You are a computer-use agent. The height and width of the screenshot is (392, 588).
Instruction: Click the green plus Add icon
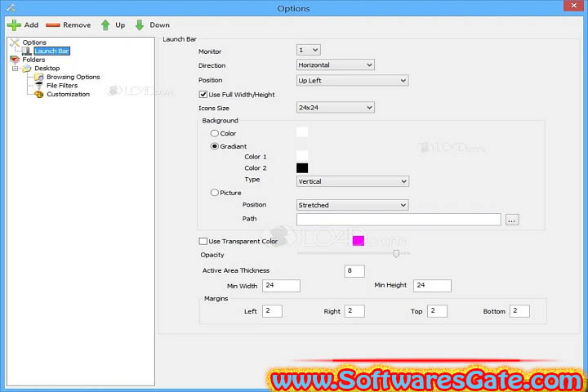tap(14, 25)
